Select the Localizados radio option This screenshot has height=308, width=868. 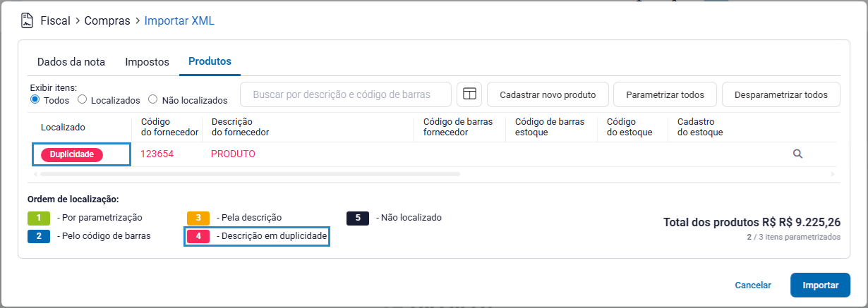coord(83,100)
